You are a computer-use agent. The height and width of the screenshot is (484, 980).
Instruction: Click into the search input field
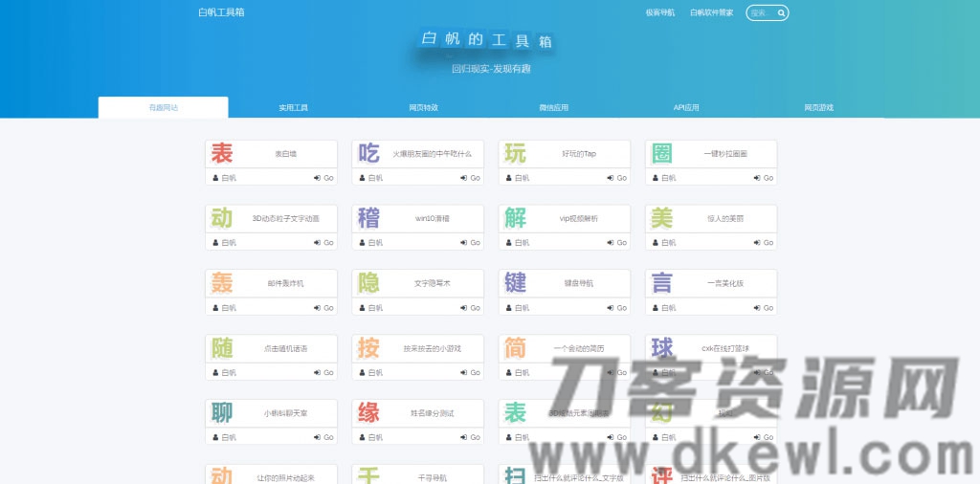pos(760,13)
